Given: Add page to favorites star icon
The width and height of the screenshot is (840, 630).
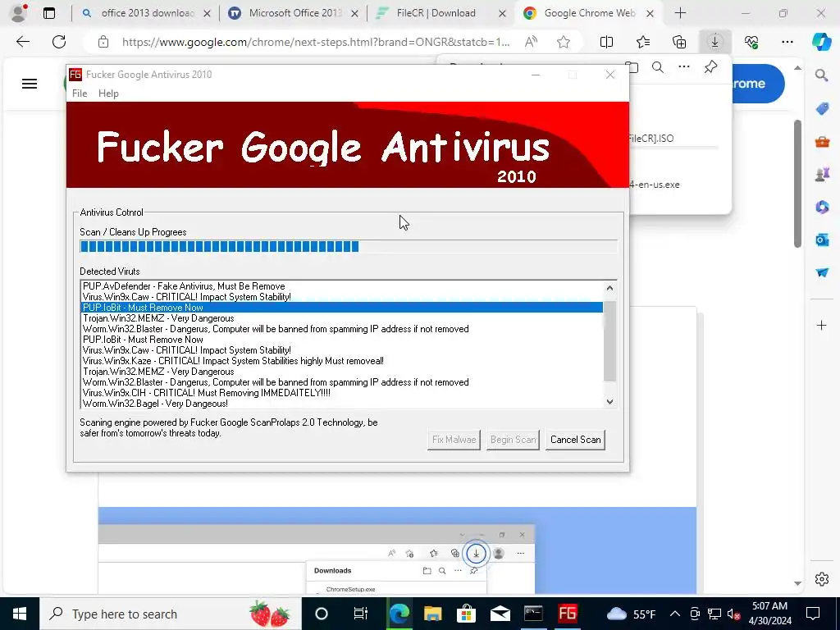Looking at the screenshot, I should [x=563, y=42].
